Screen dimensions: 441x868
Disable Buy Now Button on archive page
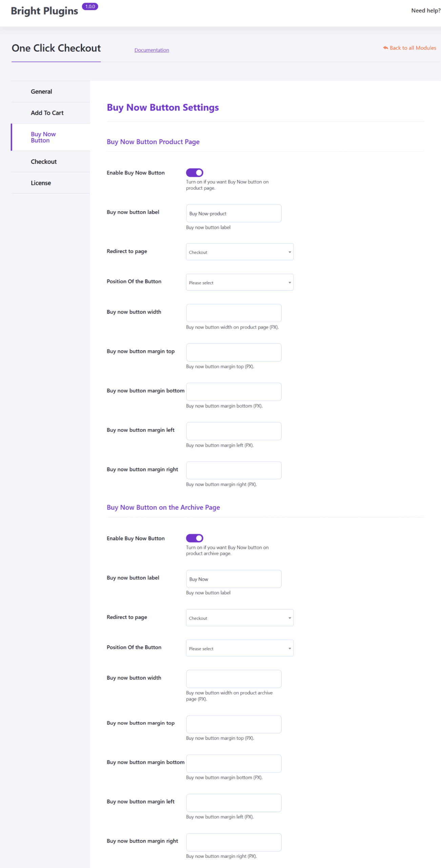194,538
